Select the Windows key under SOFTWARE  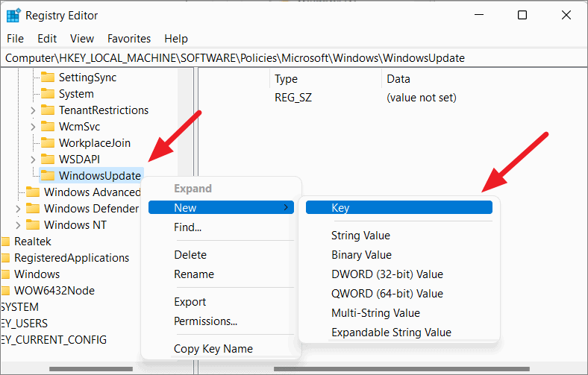click(x=37, y=274)
